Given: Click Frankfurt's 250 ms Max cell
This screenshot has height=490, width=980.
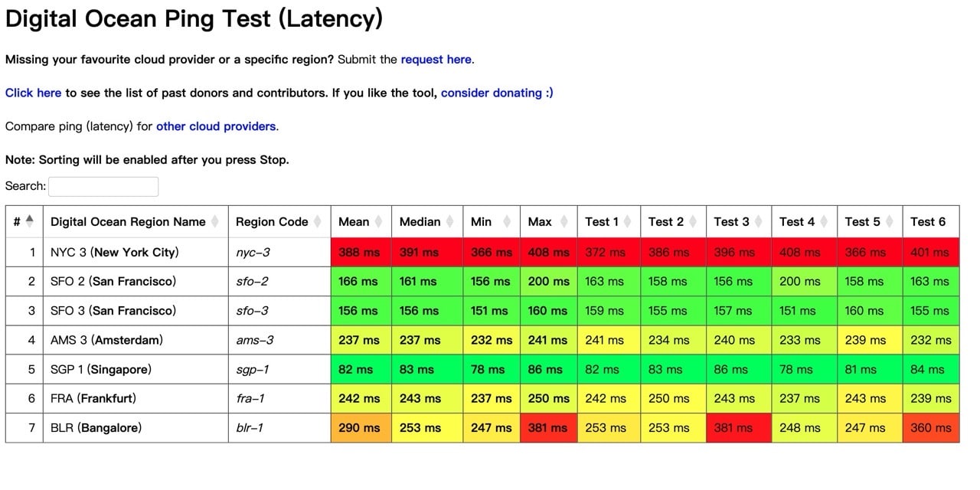Looking at the screenshot, I should click(x=548, y=398).
